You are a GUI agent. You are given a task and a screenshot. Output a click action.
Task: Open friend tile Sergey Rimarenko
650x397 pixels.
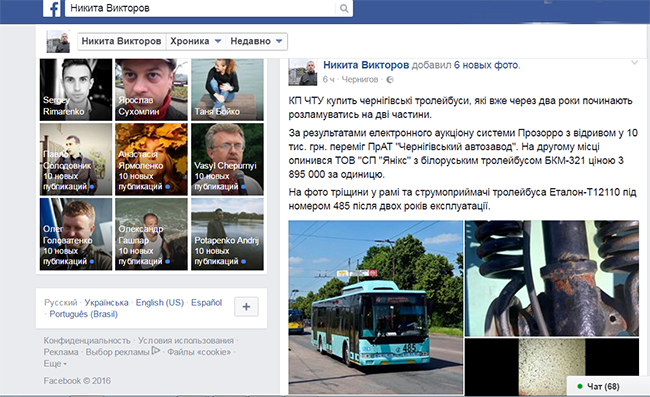76,90
